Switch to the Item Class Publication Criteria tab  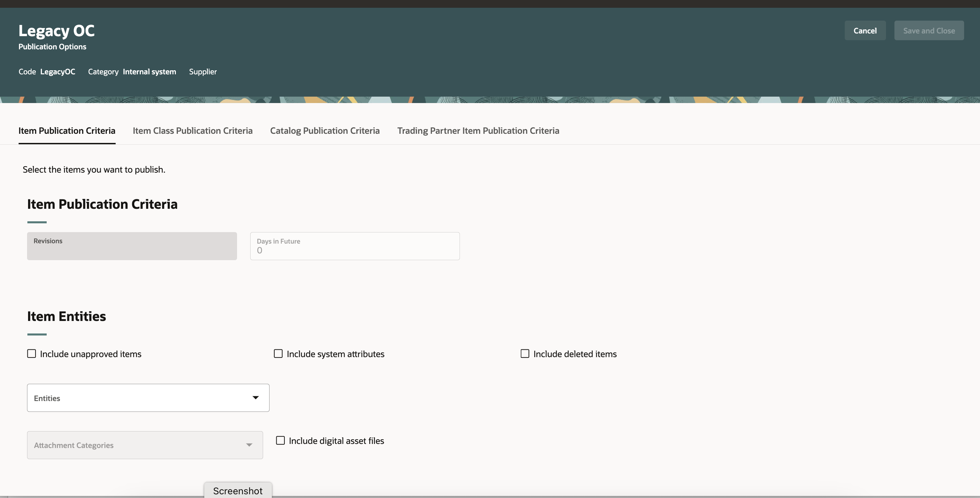click(x=192, y=130)
